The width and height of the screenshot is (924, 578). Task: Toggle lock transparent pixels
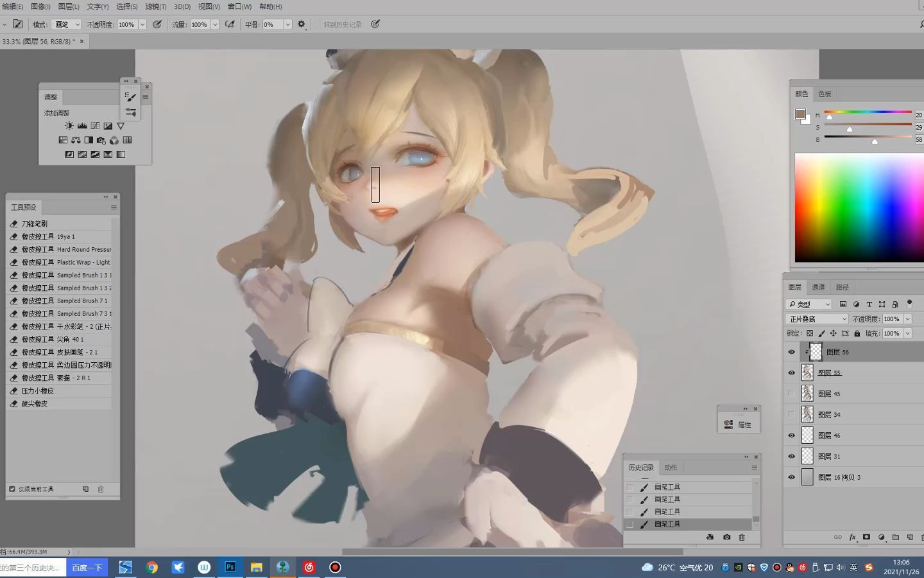(x=810, y=333)
